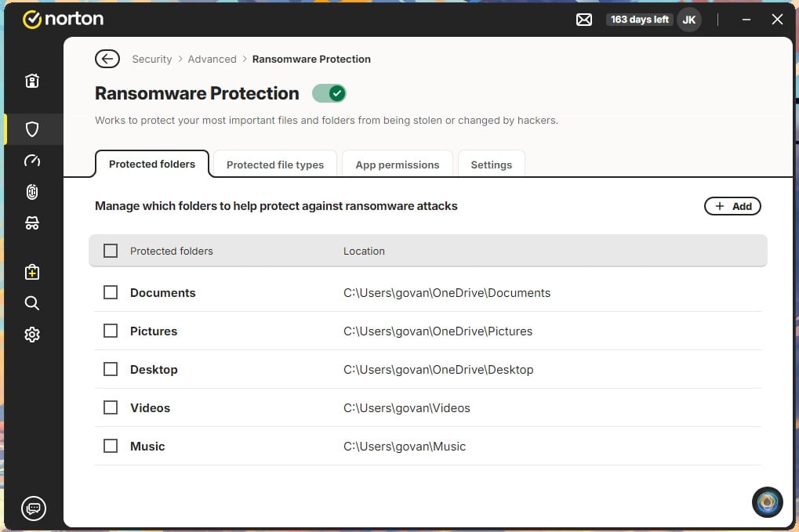Go to Advanced in the breadcrumb
799x532 pixels.
212,59
